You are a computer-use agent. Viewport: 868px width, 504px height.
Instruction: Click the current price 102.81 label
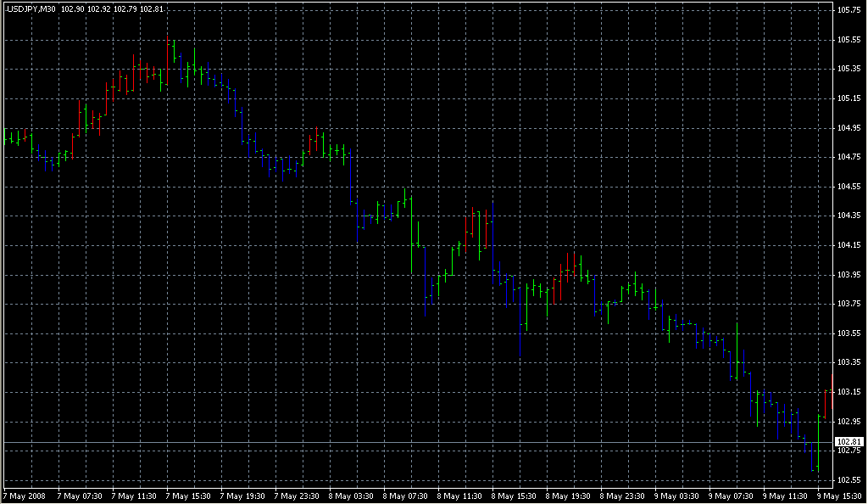point(849,442)
